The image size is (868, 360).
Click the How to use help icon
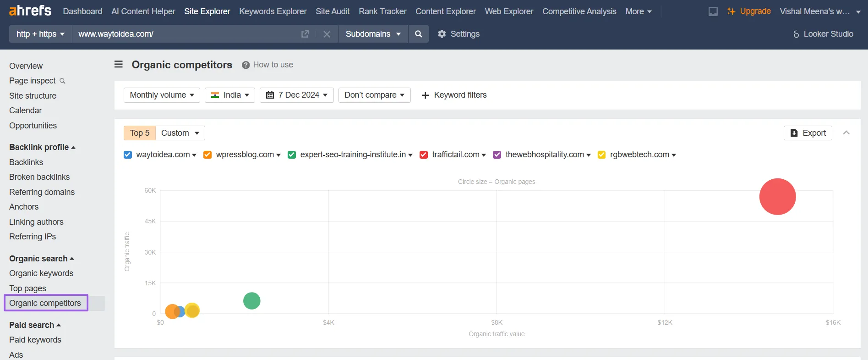click(x=246, y=65)
